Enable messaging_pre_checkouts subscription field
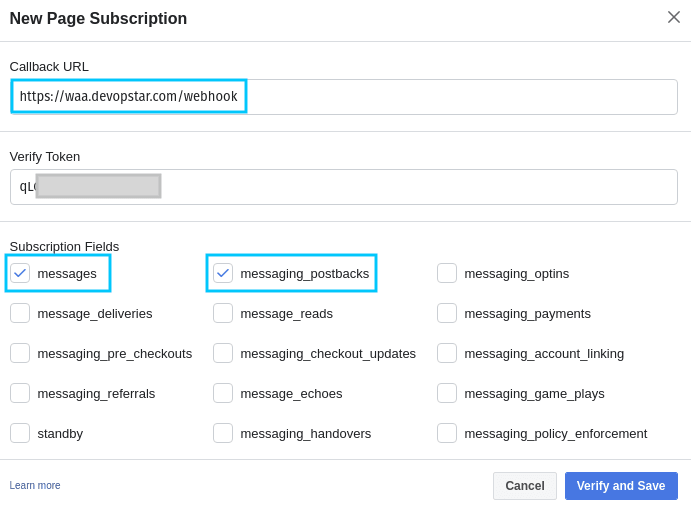This screenshot has width=691, height=505. pos(20,353)
